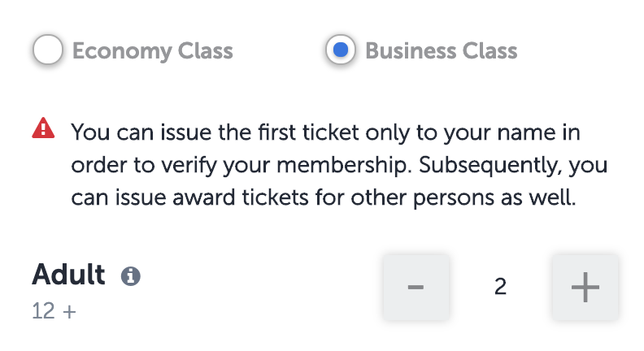Select the Economy Class radio button
The width and height of the screenshot is (644, 351).
(49, 51)
